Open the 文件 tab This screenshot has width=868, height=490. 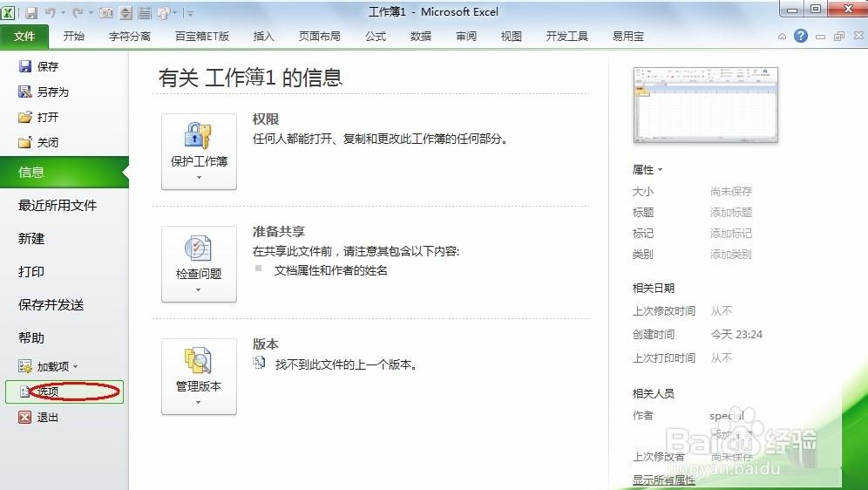click(x=24, y=37)
